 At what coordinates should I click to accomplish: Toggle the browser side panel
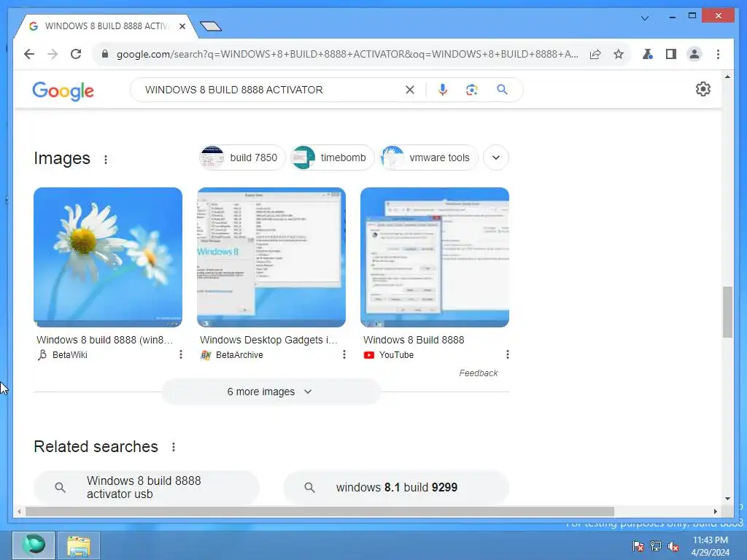[x=671, y=54]
